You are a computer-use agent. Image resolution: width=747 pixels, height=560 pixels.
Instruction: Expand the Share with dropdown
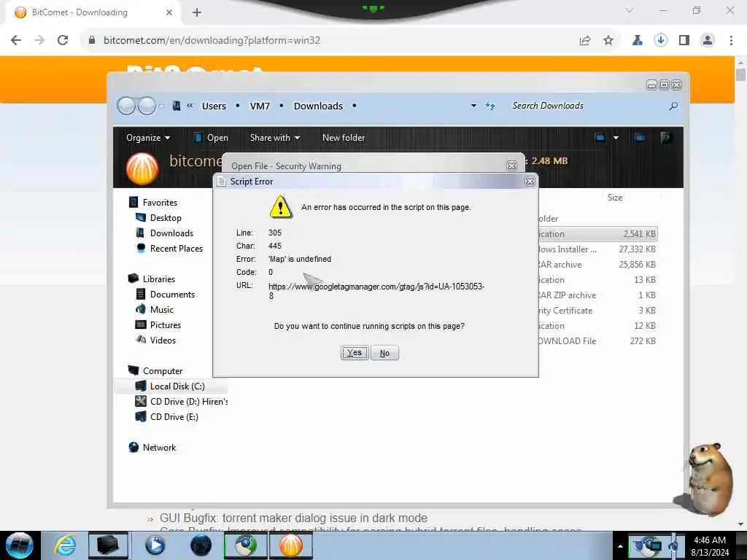[275, 138]
